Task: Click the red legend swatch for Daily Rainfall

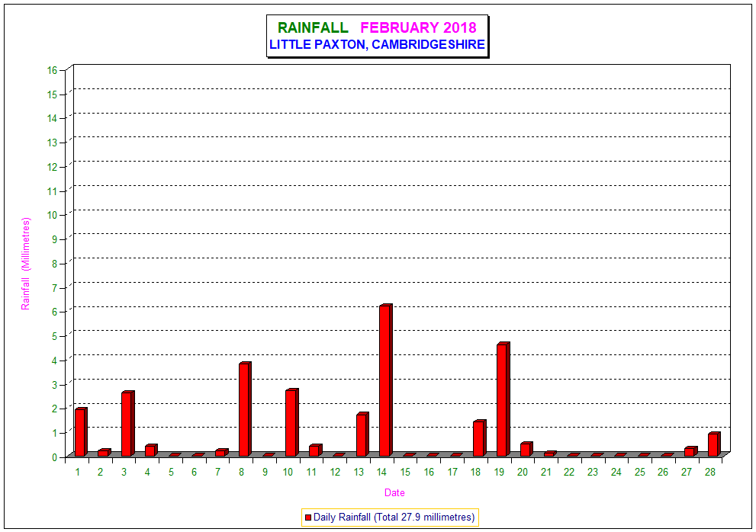Action: pyautogui.click(x=308, y=518)
